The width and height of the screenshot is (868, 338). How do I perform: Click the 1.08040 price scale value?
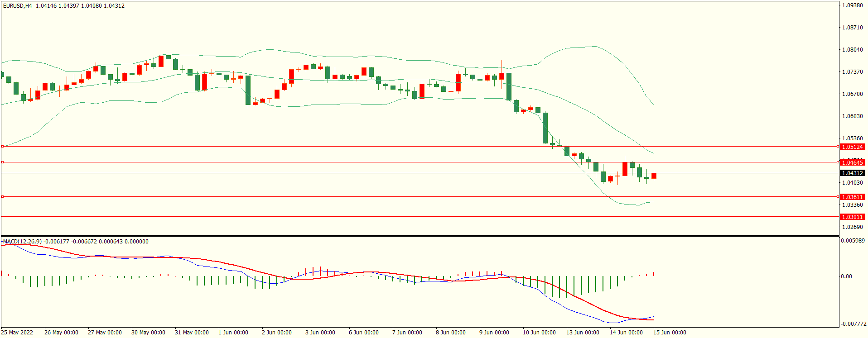pyautogui.click(x=852, y=50)
